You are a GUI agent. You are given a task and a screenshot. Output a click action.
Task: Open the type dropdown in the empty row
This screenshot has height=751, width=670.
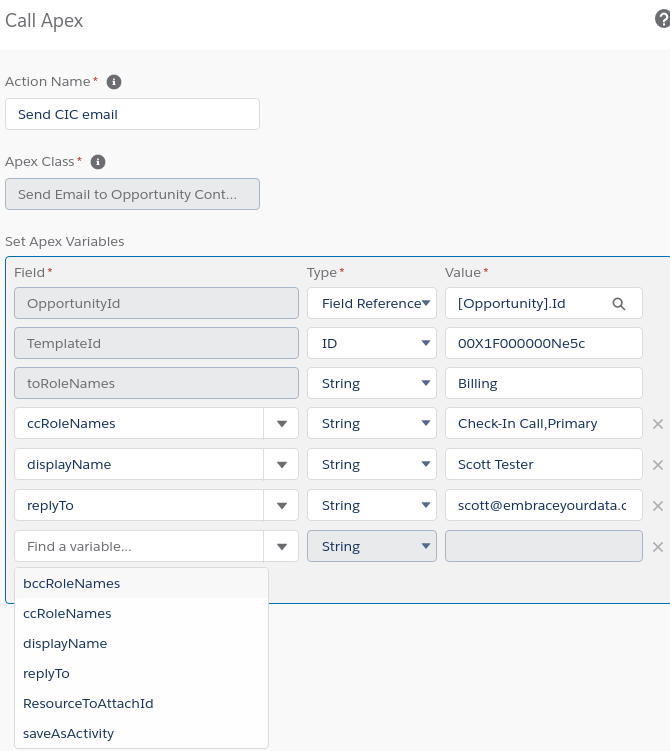click(x=372, y=546)
